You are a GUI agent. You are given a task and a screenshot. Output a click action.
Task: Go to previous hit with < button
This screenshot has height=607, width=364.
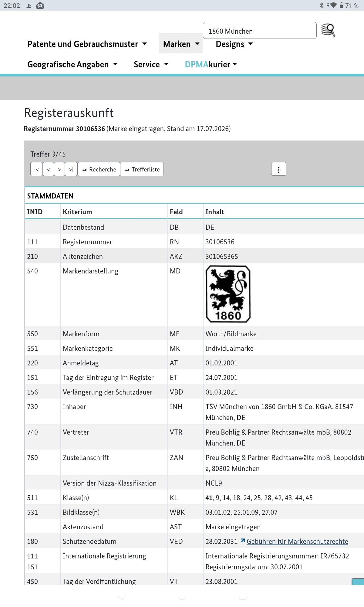(x=48, y=169)
